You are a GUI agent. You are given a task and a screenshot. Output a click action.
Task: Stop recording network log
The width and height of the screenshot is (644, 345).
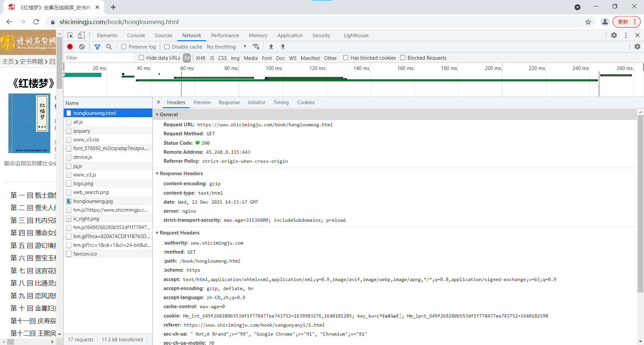[70, 47]
